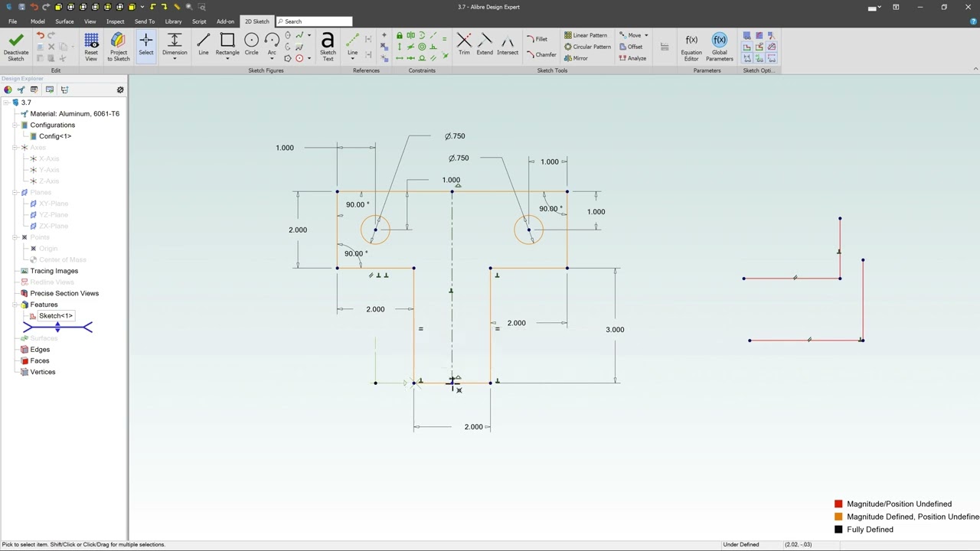This screenshot has width=980, height=551.
Task: Open the Add-on tab
Action: (225, 21)
